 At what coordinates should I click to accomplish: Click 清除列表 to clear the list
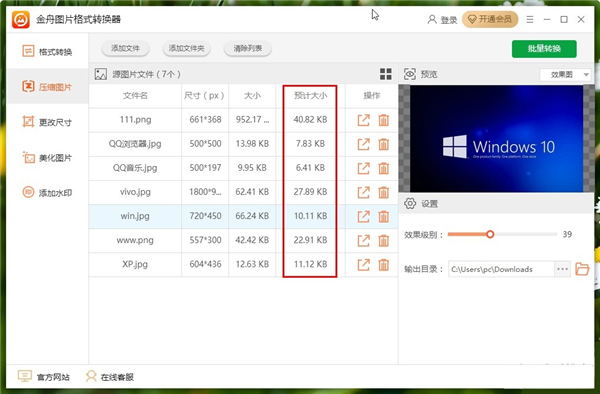click(248, 48)
